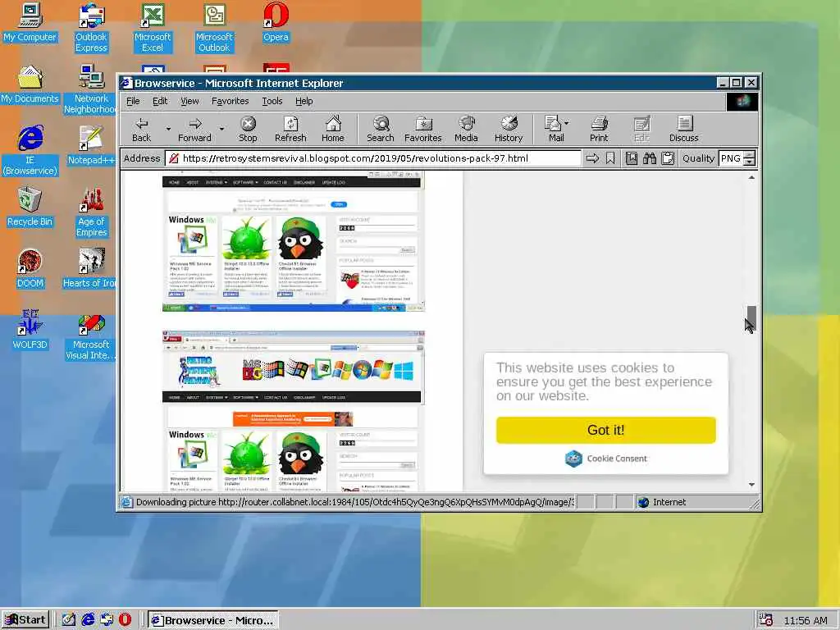Click the Cookie Consent logo icon
Screen dimensions: 840x630
tap(573, 459)
